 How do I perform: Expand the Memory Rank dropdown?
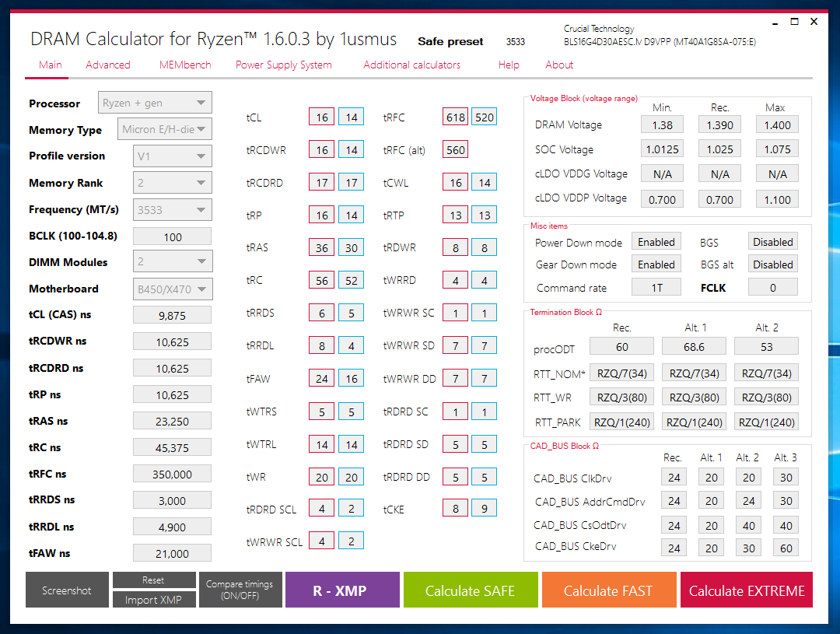[x=173, y=183]
